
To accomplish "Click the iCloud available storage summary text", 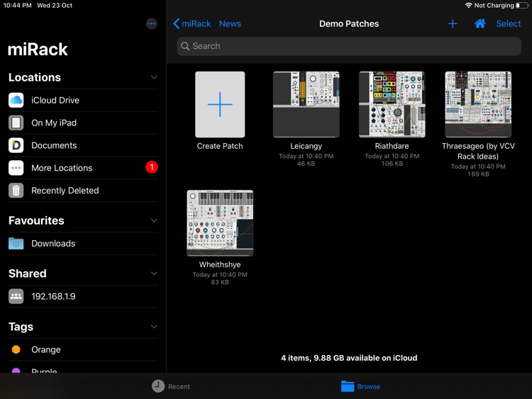I will coord(349,358).
